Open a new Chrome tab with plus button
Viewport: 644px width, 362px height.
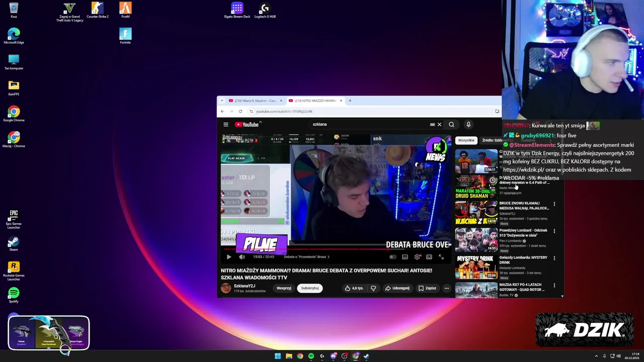click(350, 101)
